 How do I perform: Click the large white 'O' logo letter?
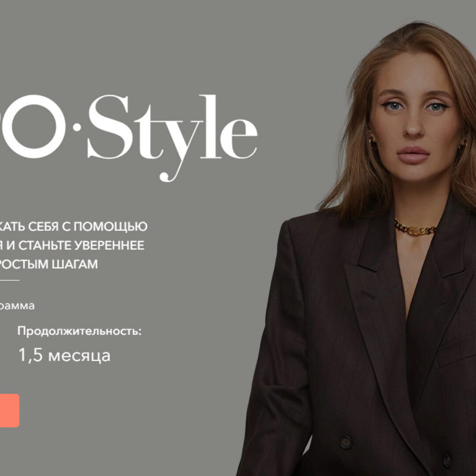pyautogui.click(x=33, y=126)
